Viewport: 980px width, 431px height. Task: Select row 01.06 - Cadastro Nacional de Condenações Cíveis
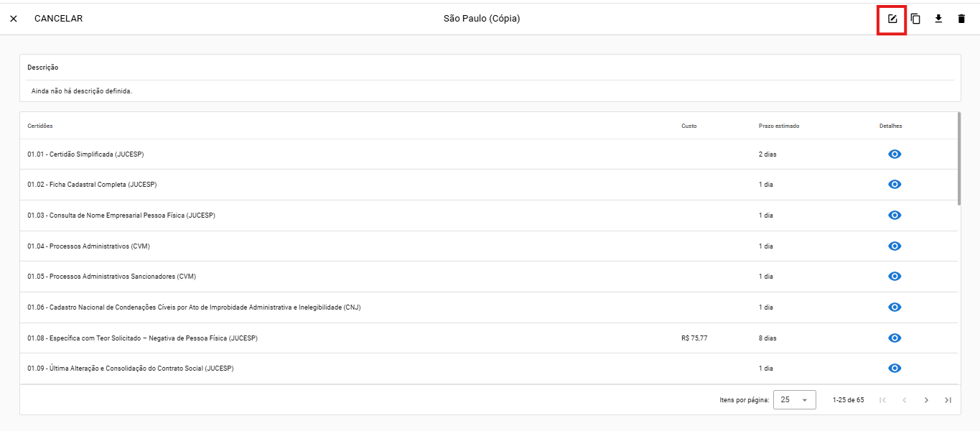[488, 307]
